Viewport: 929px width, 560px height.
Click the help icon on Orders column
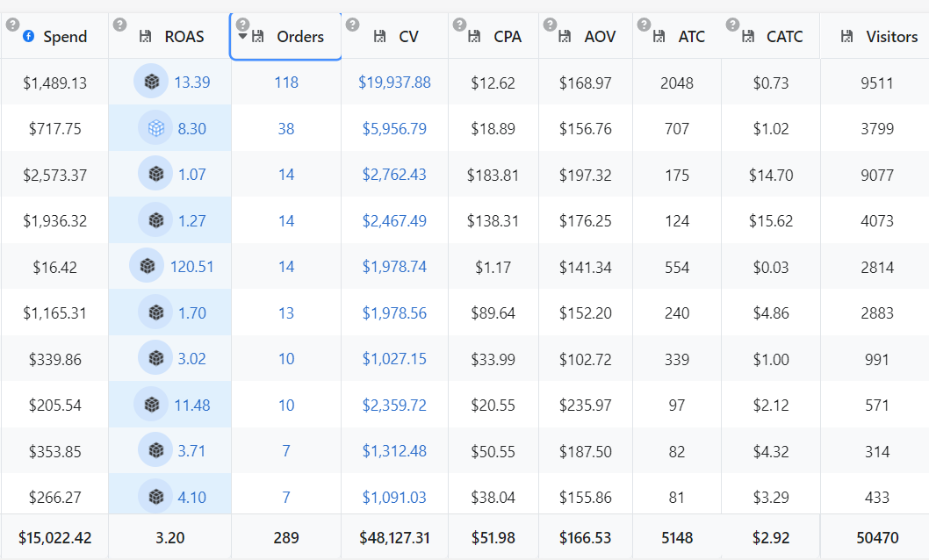tap(242, 25)
